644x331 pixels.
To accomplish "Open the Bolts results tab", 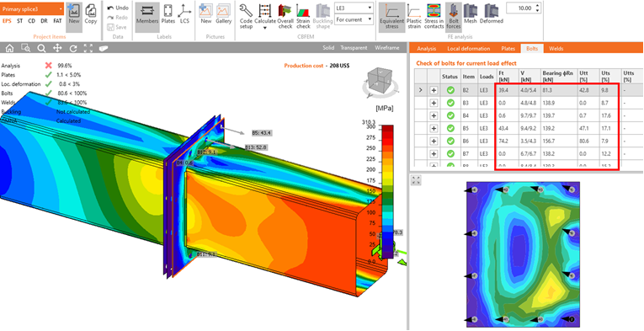I will pyautogui.click(x=532, y=49).
